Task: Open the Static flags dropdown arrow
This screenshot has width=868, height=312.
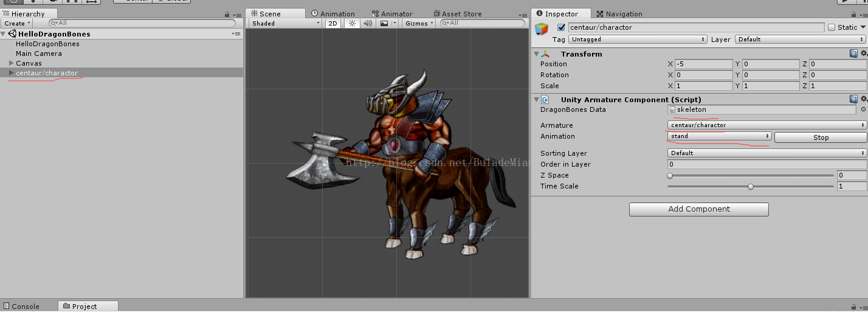Action: coord(863,27)
